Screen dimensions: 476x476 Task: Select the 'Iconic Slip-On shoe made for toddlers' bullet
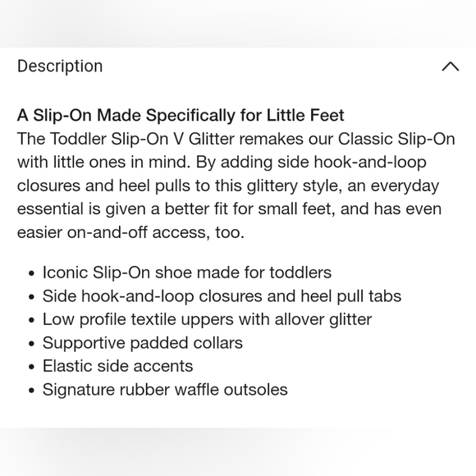(x=186, y=272)
